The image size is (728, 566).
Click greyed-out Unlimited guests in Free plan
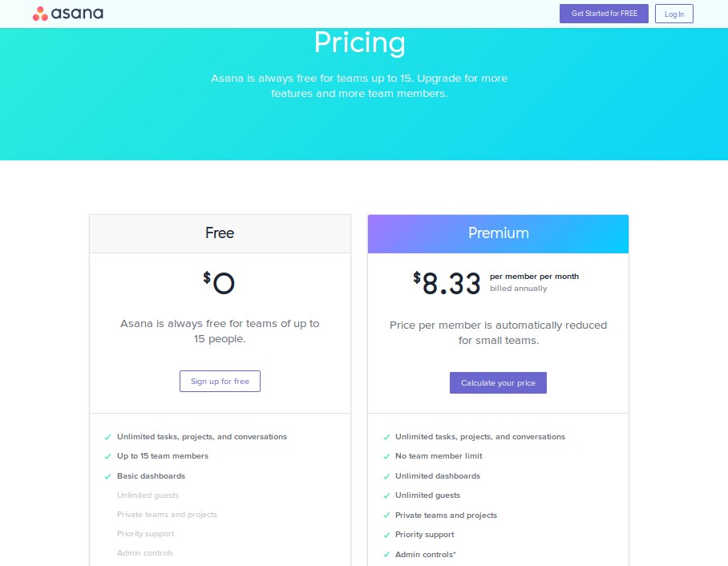[x=148, y=495]
